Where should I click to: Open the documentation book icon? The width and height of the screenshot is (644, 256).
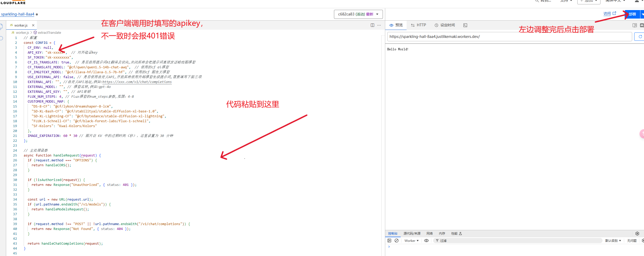[x=635, y=25]
